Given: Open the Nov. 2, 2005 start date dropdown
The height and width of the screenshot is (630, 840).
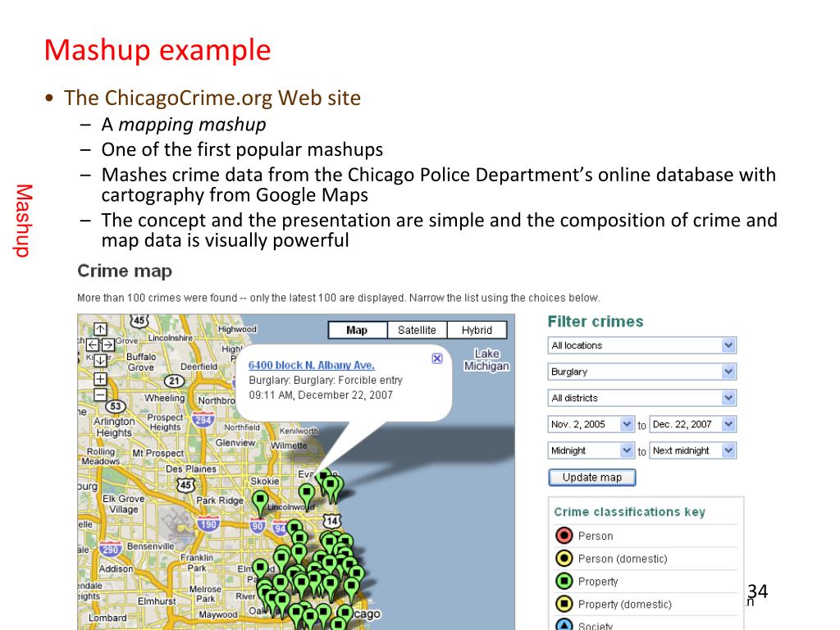Looking at the screenshot, I should pyautogui.click(x=591, y=424).
